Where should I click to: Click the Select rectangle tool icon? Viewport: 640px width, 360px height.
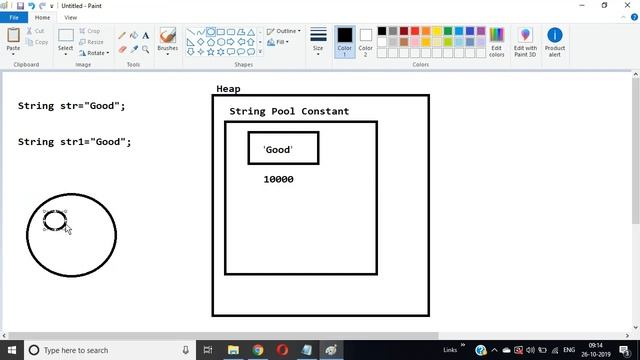[66, 35]
